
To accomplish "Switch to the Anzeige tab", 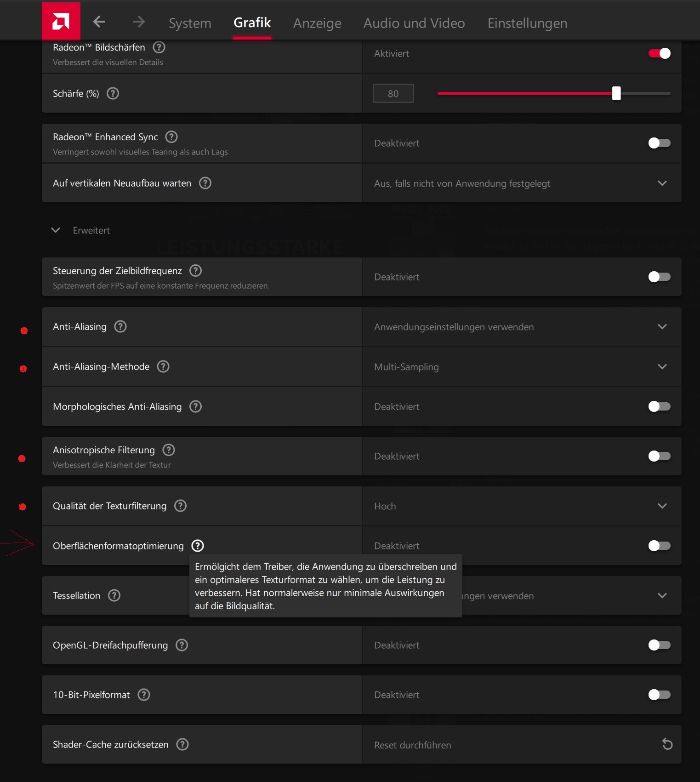I will [317, 23].
